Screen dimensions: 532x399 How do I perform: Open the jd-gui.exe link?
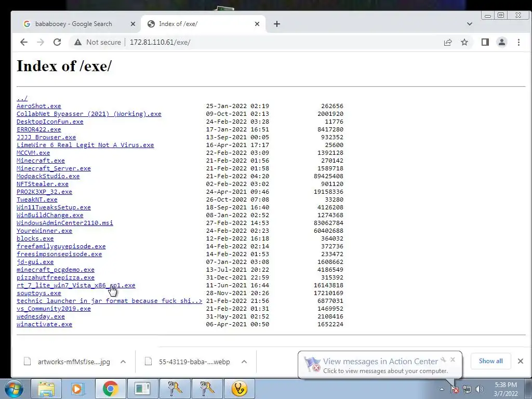35,262
